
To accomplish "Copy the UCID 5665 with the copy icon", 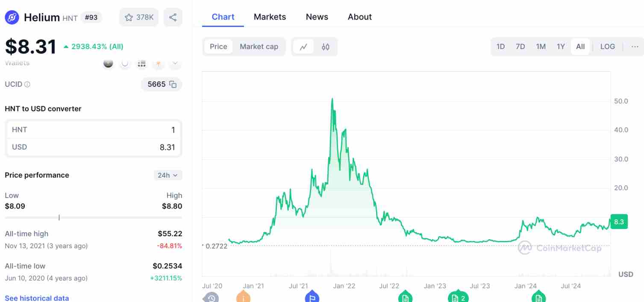I will coord(173,85).
